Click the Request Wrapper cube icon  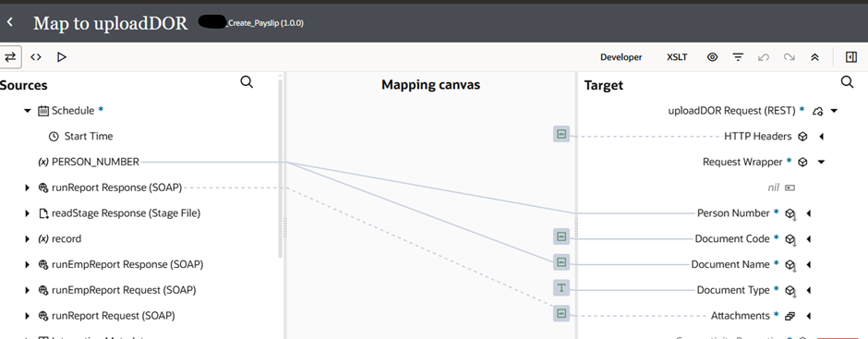pos(802,163)
